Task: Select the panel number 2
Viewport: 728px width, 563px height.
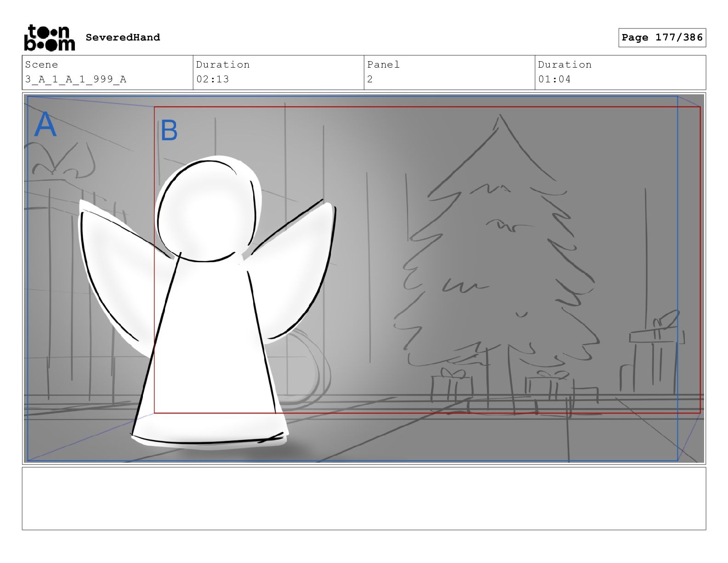Action: [370, 79]
